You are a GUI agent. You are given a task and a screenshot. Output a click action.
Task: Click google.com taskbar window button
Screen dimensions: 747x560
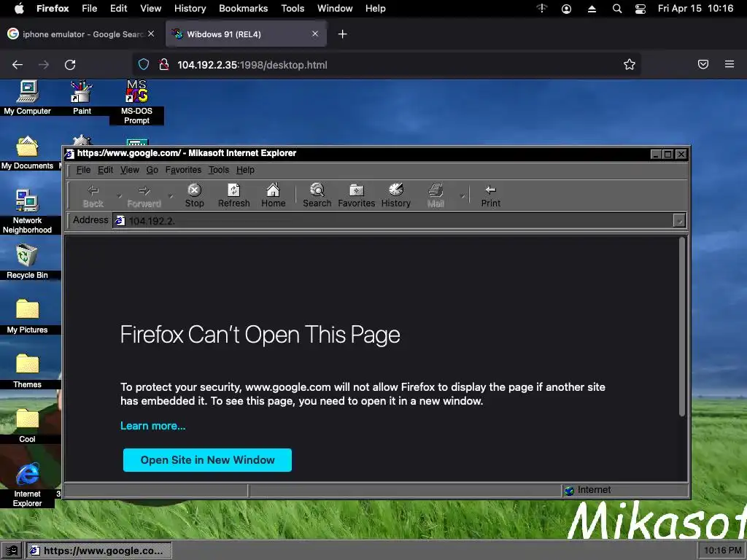tap(98, 551)
